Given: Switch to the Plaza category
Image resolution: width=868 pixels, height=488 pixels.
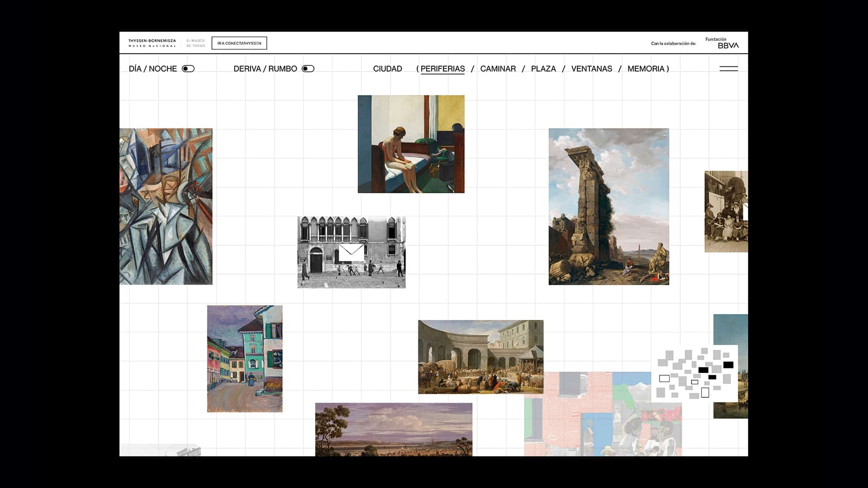Looking at the screenshot, I should coord(543,69).
